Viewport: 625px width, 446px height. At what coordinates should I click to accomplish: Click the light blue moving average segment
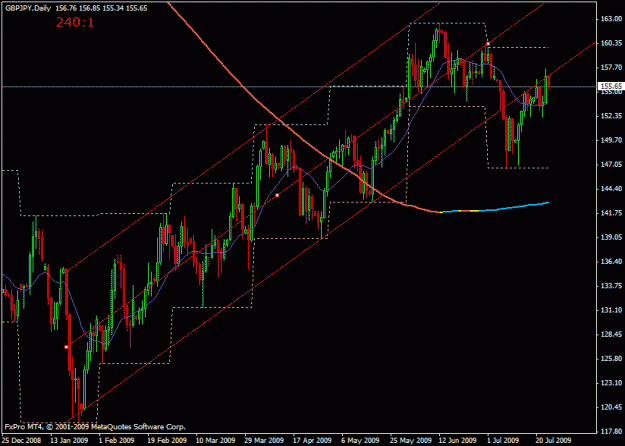[514, 208]
